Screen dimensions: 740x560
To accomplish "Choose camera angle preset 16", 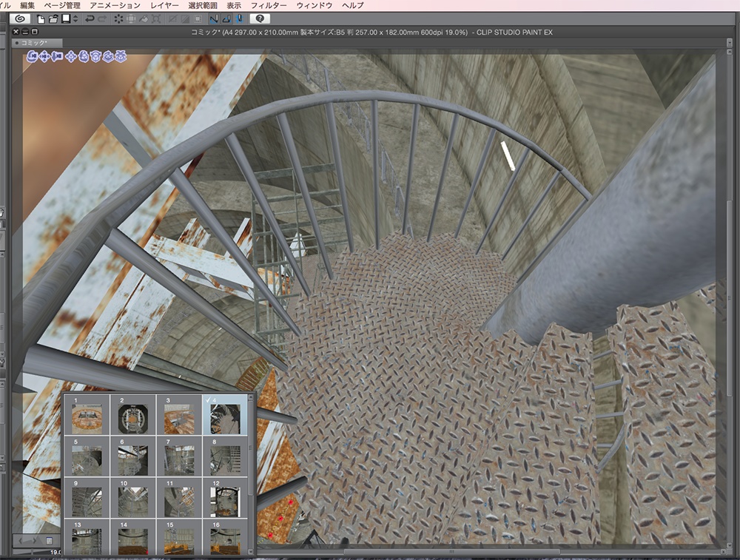I will click(x=225, y=537).
